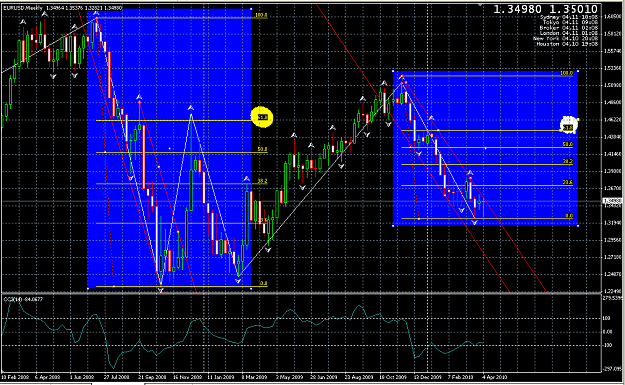Click the 16 Nov 2008 date on time axis

[187, 377]
